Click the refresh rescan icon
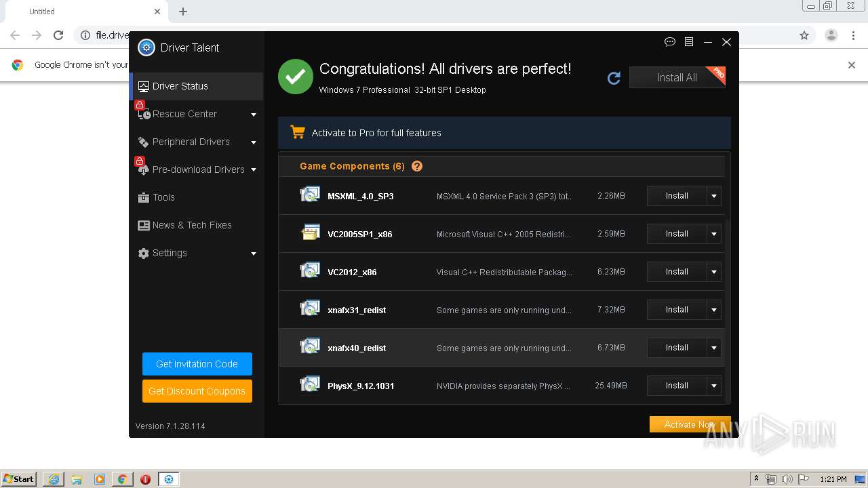 click(x=614, y=78)
